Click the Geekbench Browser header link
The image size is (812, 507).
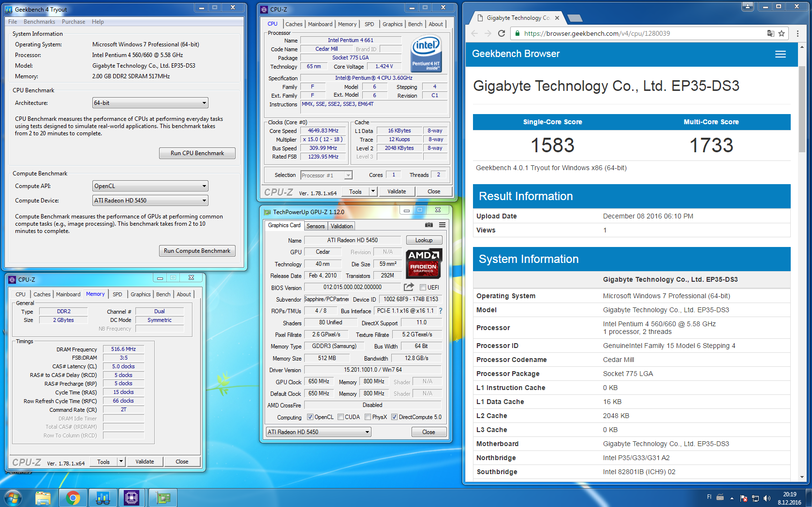[x=516, y=54]
